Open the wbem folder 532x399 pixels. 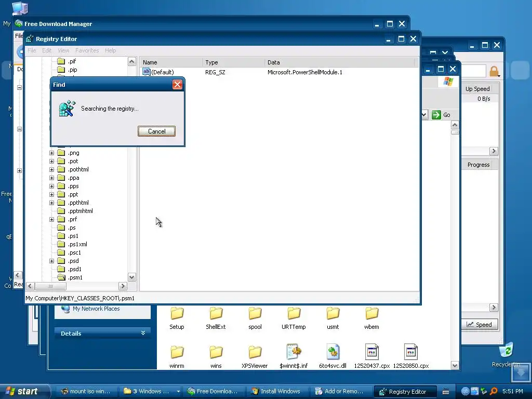tap(372, 318)
